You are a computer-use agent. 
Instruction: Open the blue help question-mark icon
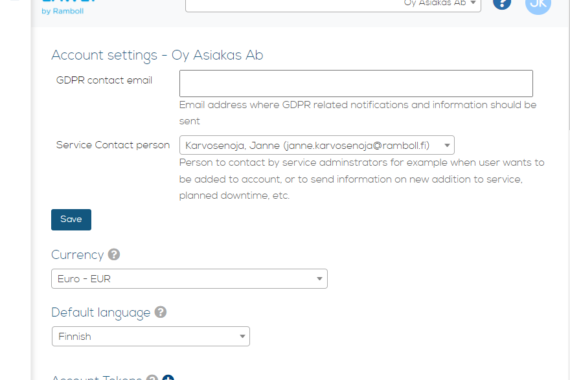pyautogui.click(x=502, y=4)
